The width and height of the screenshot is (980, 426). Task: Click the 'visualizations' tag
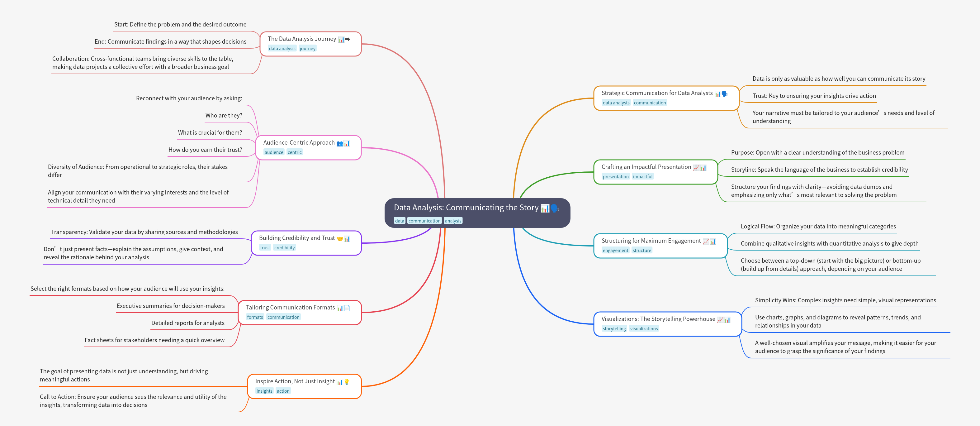tap(644, 328)
